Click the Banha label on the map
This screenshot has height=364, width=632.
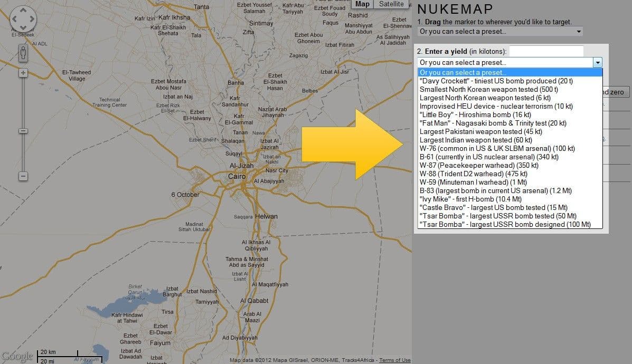(236, 82)
